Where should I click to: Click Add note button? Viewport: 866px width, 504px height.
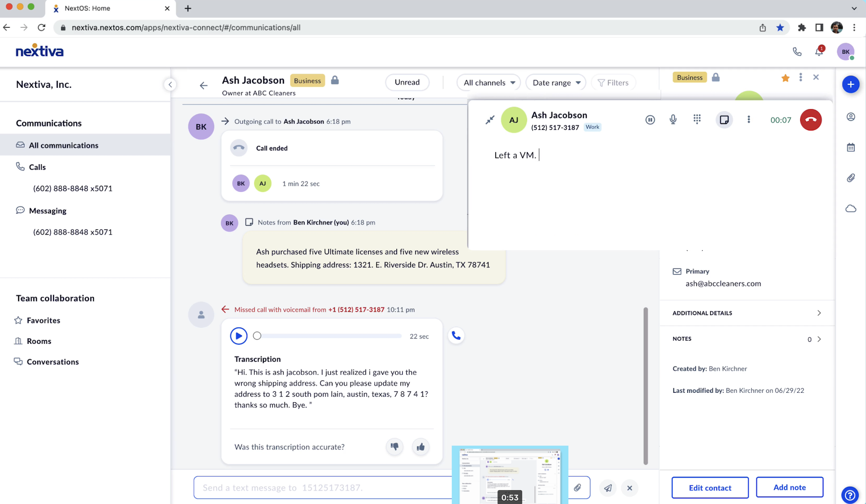tap(789, 487)
